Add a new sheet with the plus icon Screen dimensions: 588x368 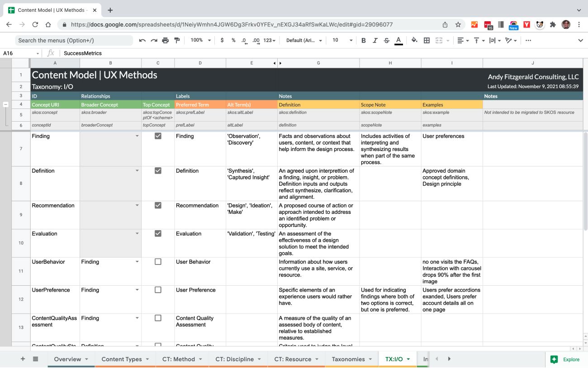pyautogui.click(x=23, y=359)
